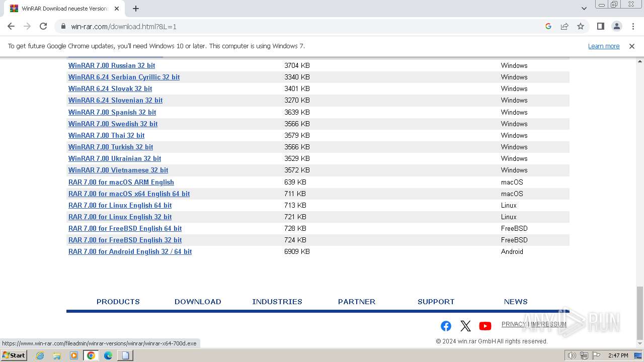Download WinRAR 7.00 Ukrainian 32 bit
The width and height of the screenshot is (644, 362).
coord(115,158)
